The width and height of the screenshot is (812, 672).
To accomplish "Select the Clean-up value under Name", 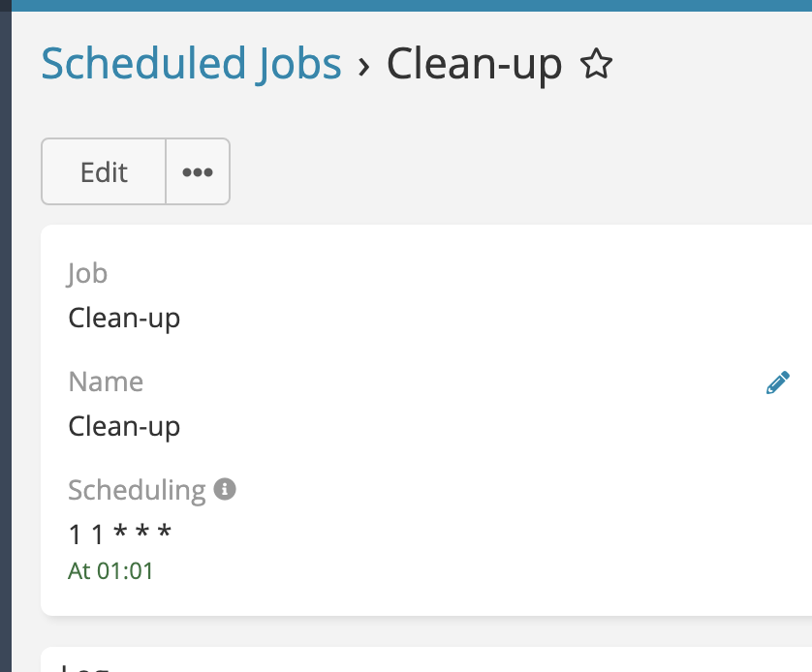I will [x=124, y=426].
